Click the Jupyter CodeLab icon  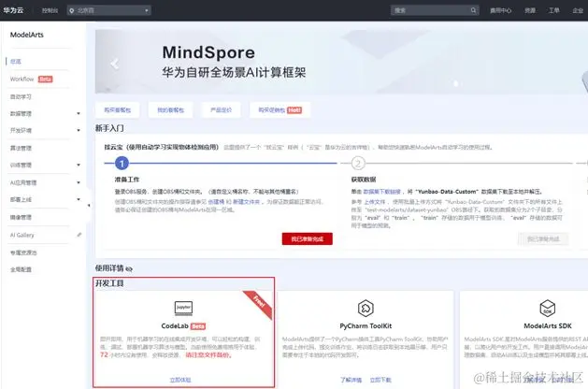pyautogui.click(x=184, y=308)
